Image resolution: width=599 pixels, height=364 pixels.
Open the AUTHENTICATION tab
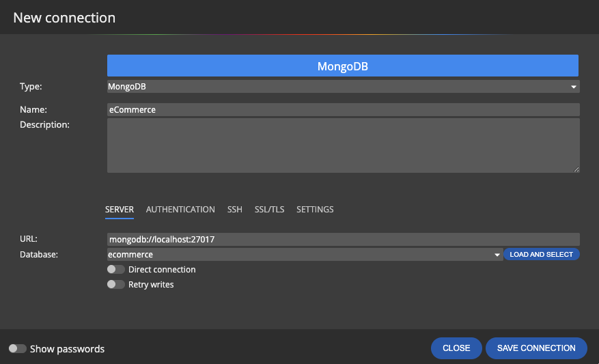click(180, 209)
